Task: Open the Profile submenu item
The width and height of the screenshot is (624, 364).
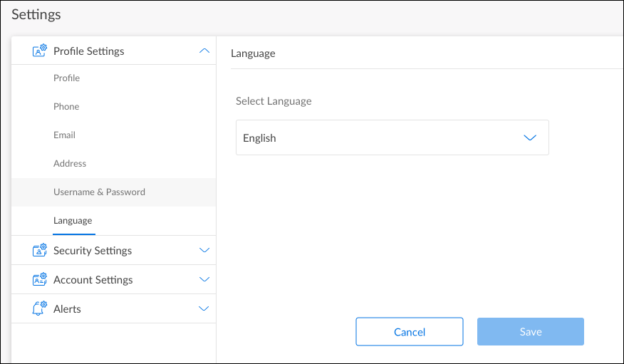Action: click(x=66, y=78)
